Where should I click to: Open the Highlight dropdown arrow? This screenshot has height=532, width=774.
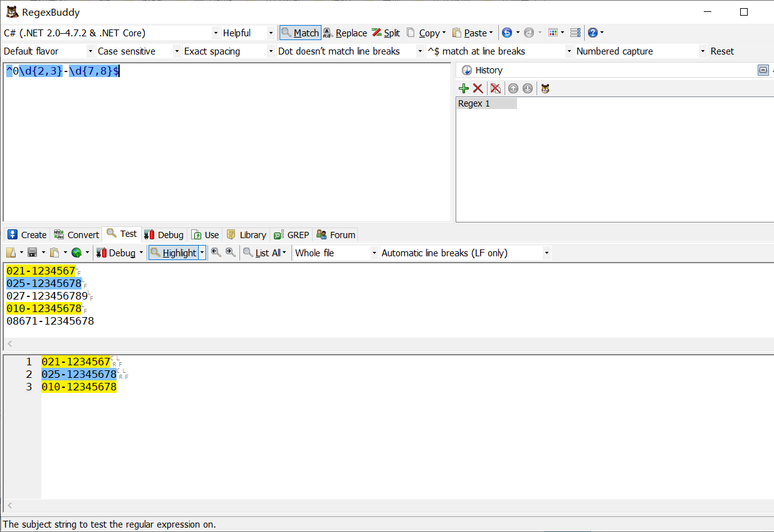[202, 253]
